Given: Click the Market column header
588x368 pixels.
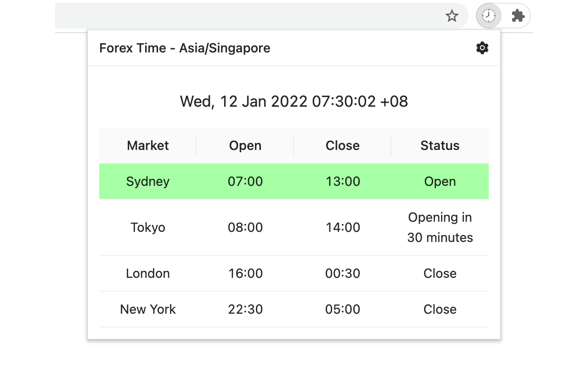Looking at the screenshot, I should (148, 145).
